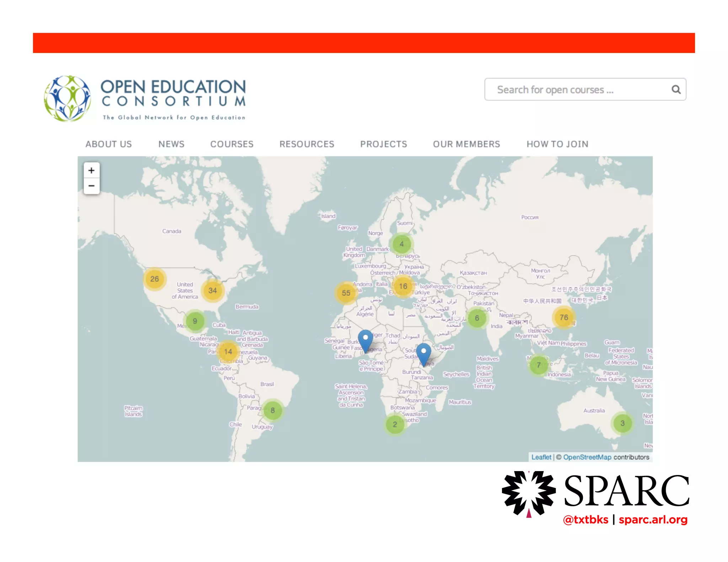Click the map zoom in plus button
728x562 pixels.
(x=91, y=171)
